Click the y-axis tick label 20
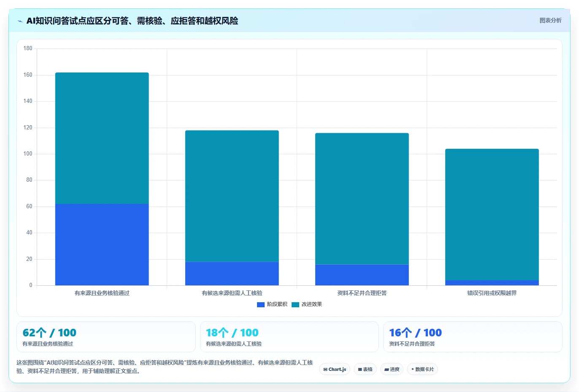This screenshot has width=579, height=392. coord(29,259)
